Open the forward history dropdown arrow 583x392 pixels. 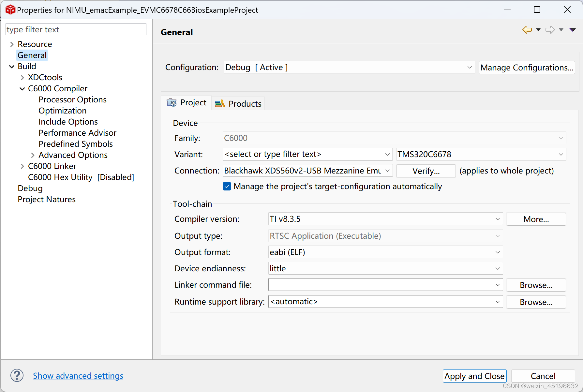point(561,30)
